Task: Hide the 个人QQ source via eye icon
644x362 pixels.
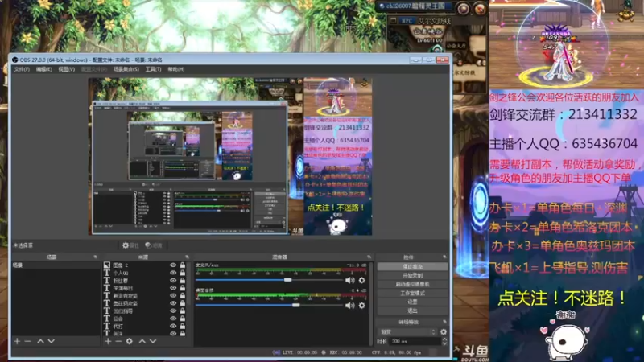Action: 173,273
